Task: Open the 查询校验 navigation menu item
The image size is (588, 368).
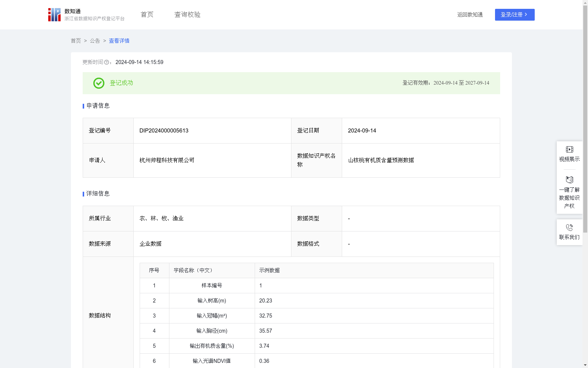Action: click(187, 15)
